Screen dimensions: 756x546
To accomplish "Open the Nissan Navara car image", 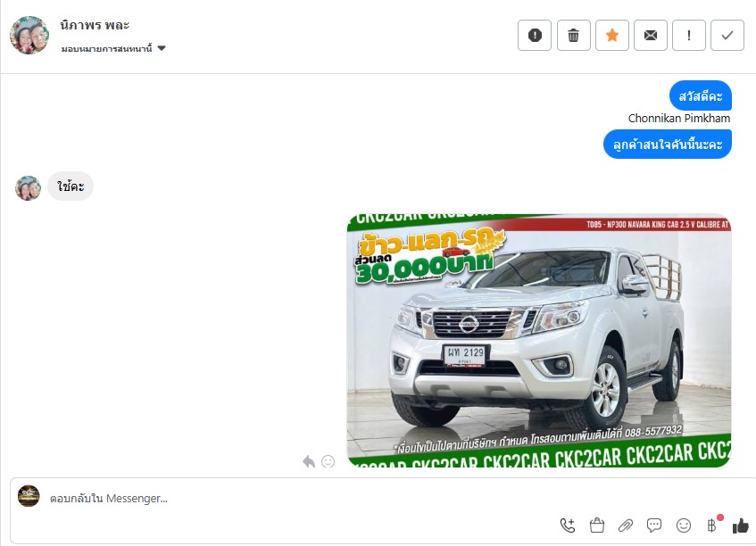I will (539, 340).
